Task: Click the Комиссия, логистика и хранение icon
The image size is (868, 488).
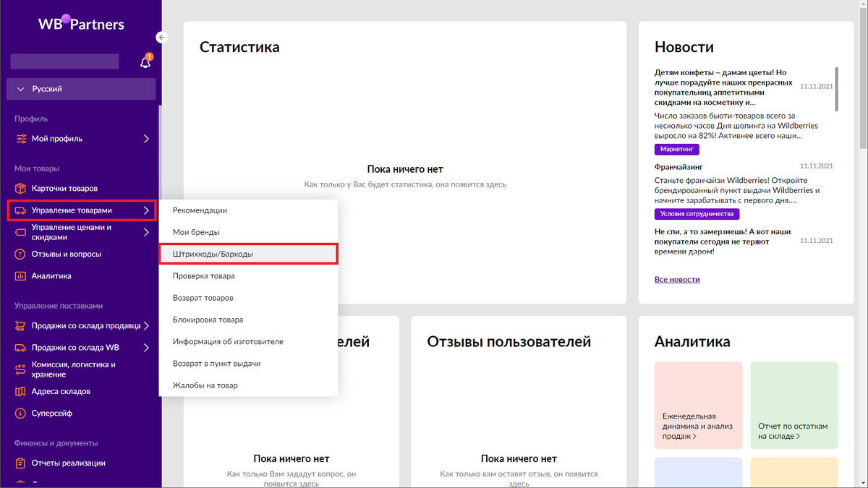Action: point(20,369)
